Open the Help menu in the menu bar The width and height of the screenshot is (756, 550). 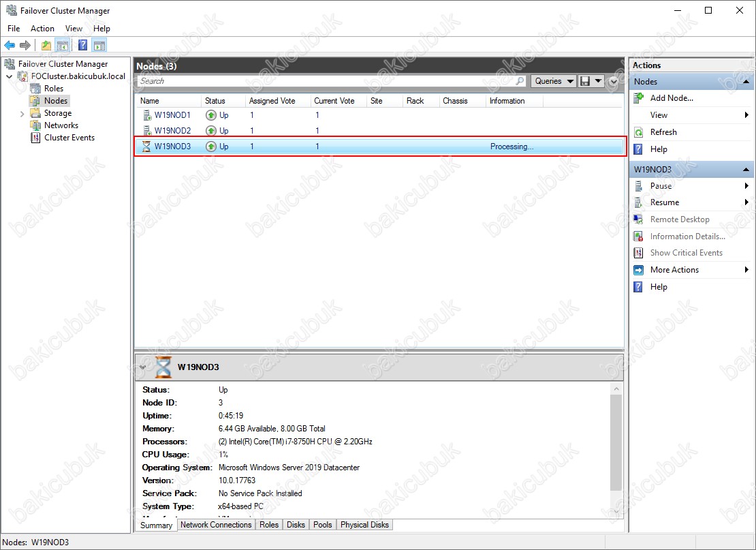point(101,29)
